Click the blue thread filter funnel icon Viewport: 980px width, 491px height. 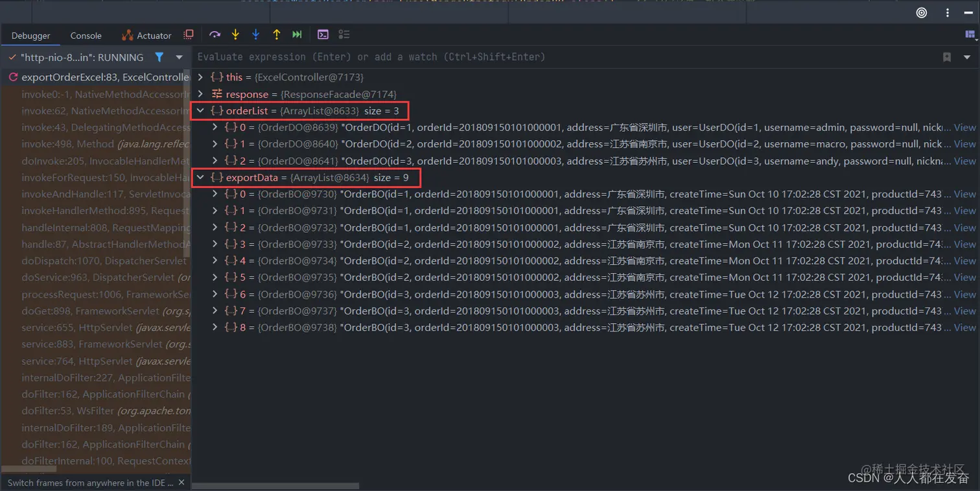coord(159,57)
